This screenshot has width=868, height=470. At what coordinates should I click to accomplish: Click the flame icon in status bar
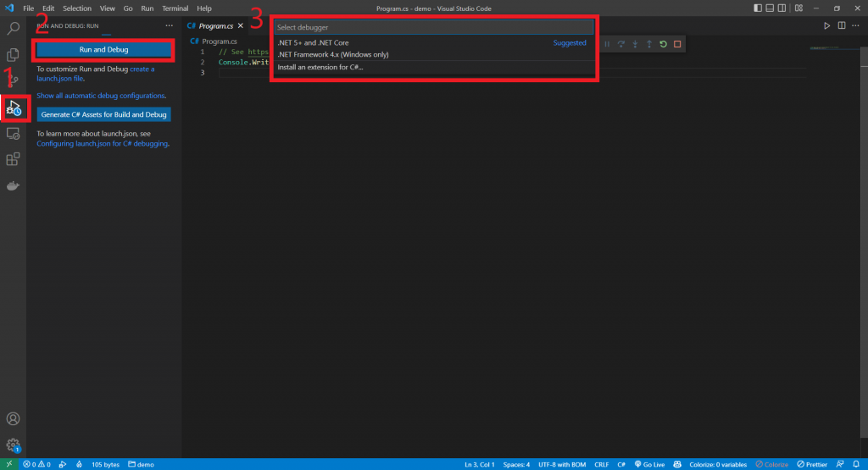click(x=79, y=464)
